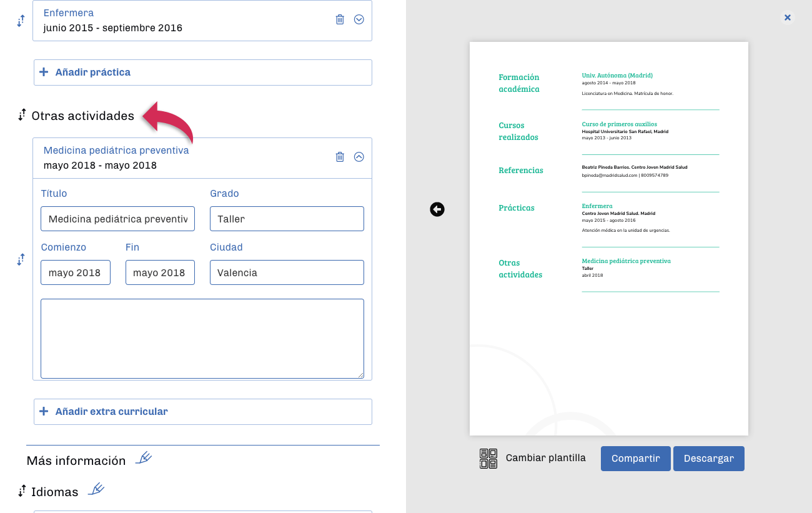Click 'junio 2015 - septiembre 2016' text
The image size is (812, 513).
tap(113, 28)
